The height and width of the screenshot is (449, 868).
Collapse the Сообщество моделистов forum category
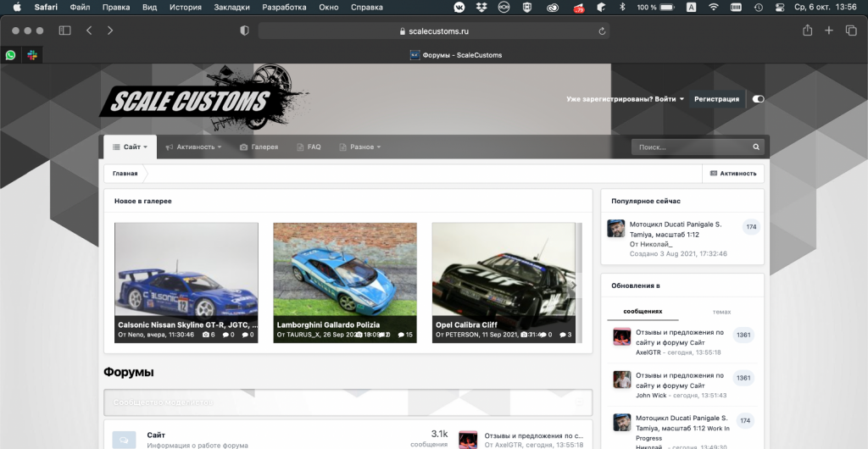tap(580, 403)
